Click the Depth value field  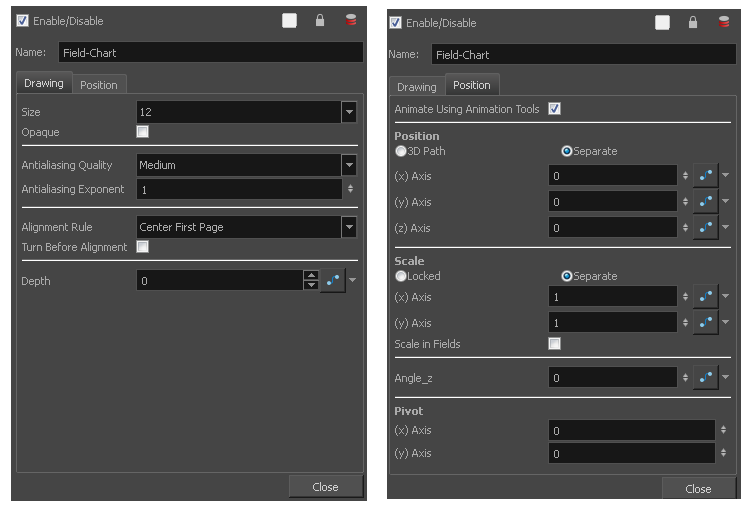tap(220, 281)
